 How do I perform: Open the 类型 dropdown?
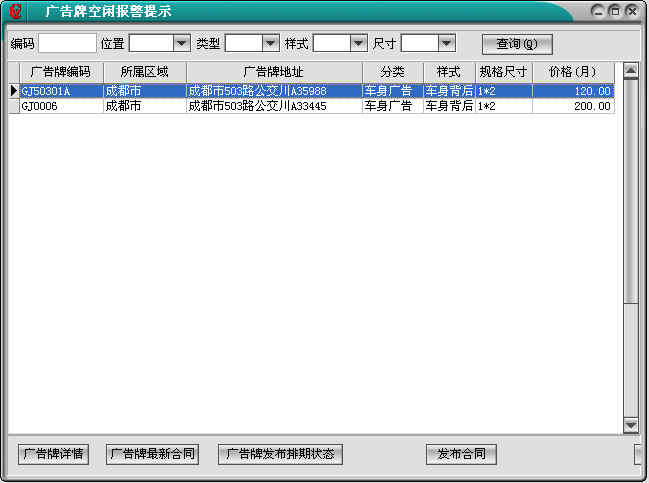(x=270, y=43)
